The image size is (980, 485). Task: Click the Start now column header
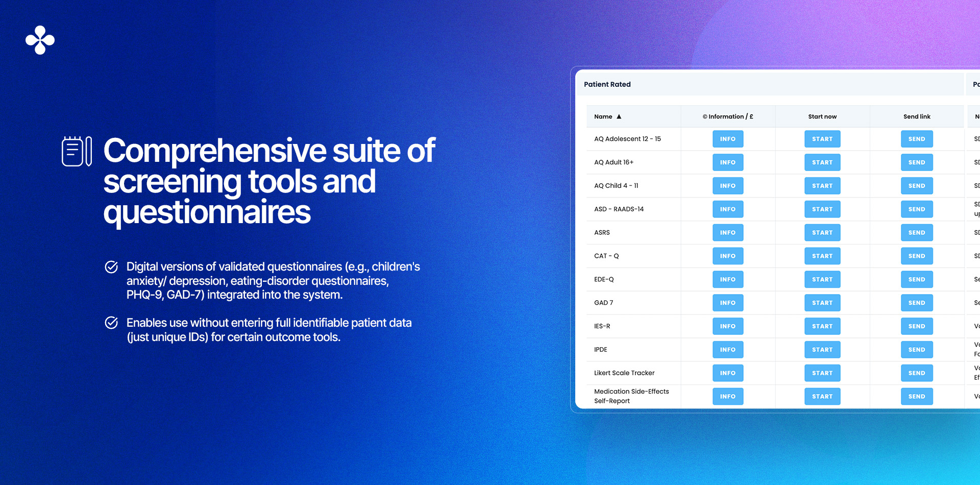(x=822, y=116)
